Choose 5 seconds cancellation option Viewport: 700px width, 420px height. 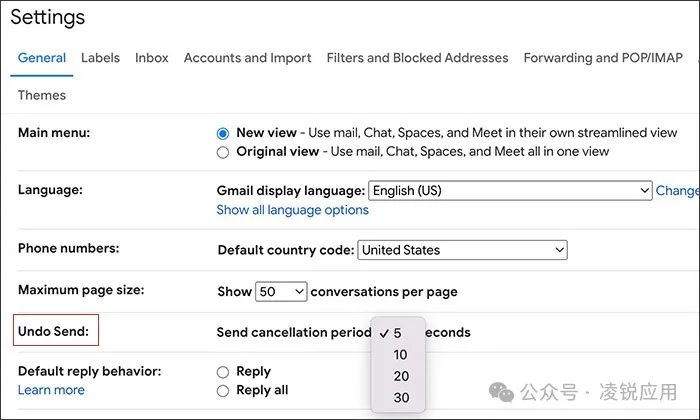click(x=398, y=333)
